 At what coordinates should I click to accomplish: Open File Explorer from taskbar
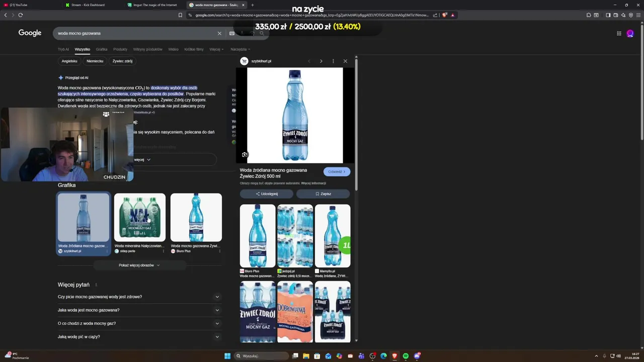[306, 356]
